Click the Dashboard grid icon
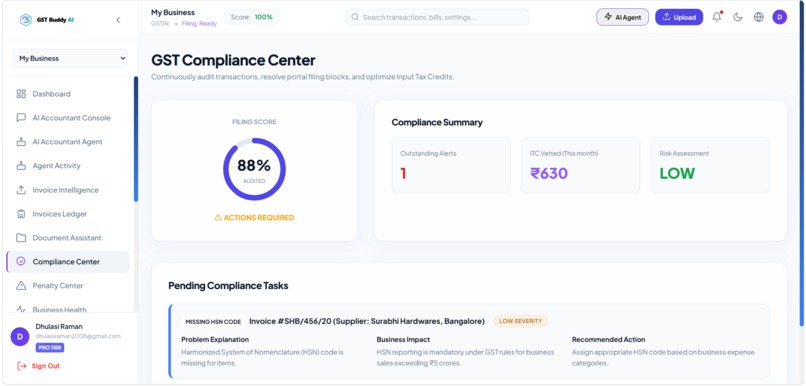The width and height of the screenshot is (806, 386). pyautogui.click(x=21, y=94)
